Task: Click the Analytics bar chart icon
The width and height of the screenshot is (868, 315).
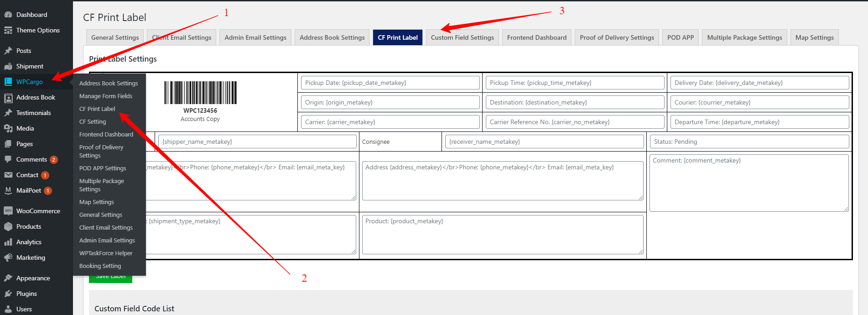Action: pyautogui.click(x=8, y=242)
